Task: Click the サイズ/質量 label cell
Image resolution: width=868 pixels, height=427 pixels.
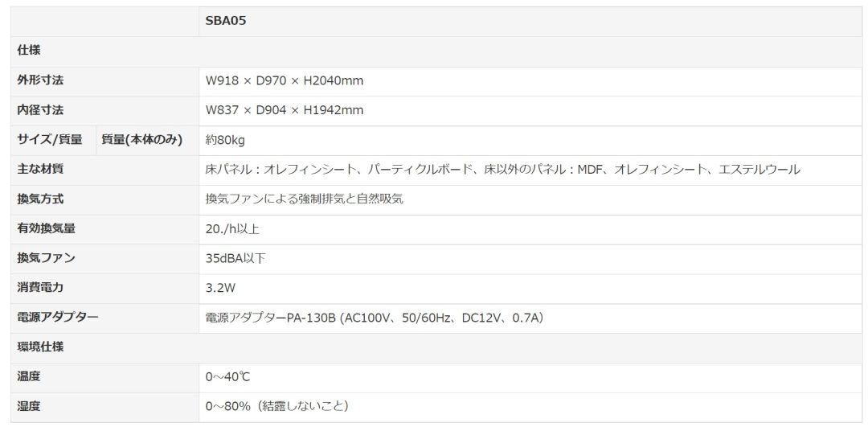Action: tap(50, 140)
